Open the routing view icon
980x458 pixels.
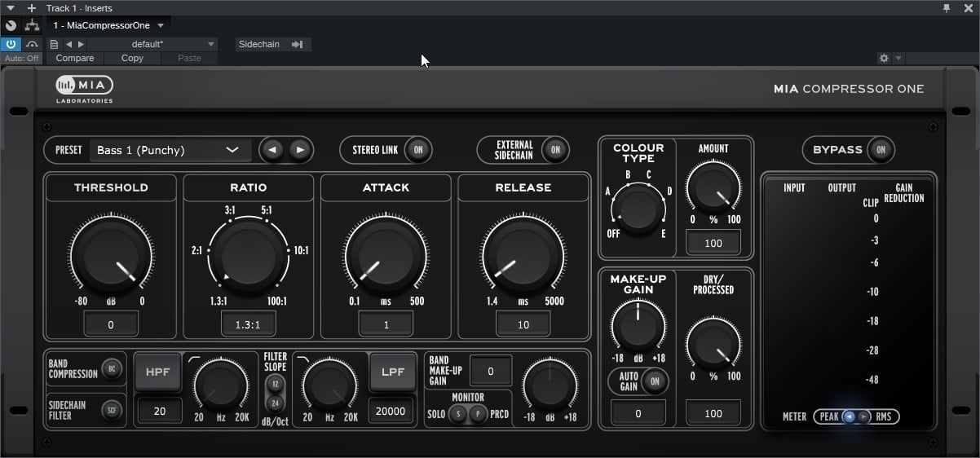pyautogui.click(x=32, y=25)
